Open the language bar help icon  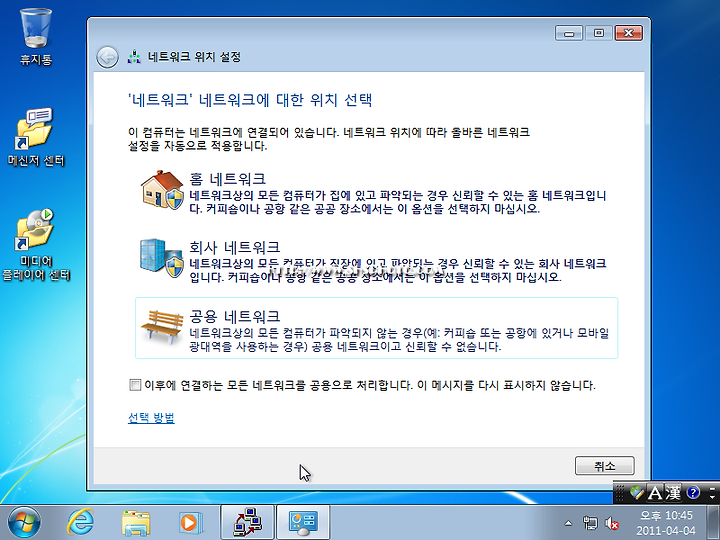(692, 493)
